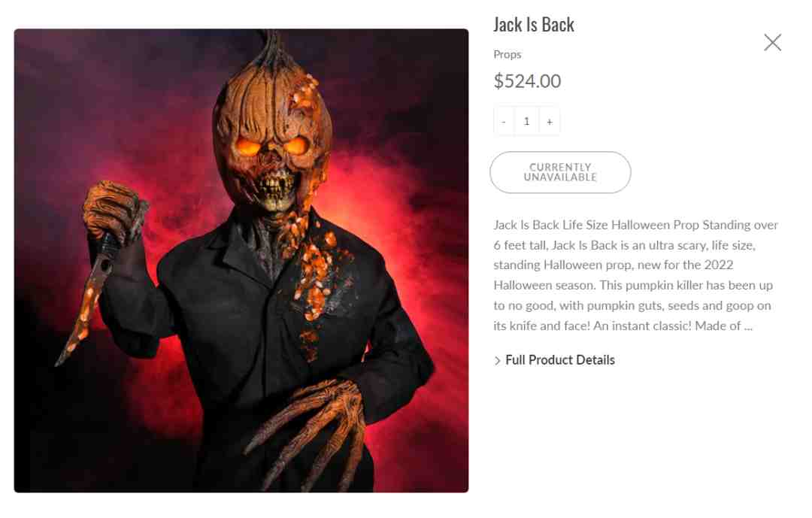The width and height of the screenshot is (812, 518).
Task: Expand the chevron beside Full Product Details
Action: [497, 361]
